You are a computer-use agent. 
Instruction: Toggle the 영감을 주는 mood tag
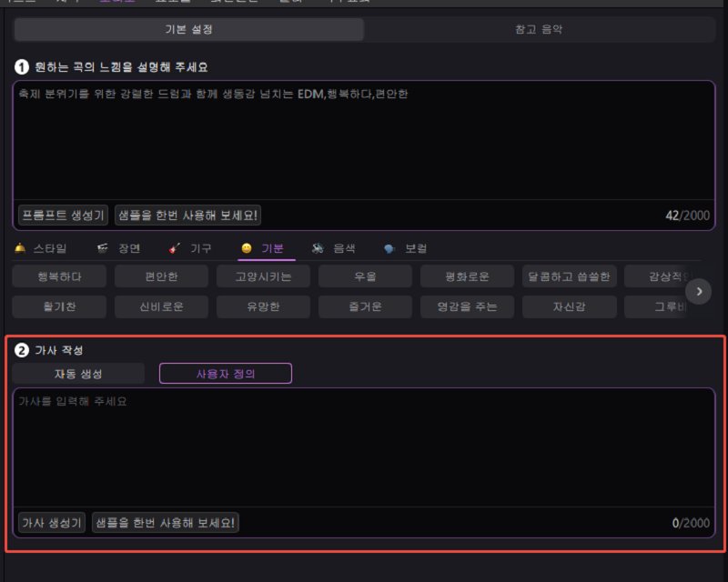[x=467, y=306]
